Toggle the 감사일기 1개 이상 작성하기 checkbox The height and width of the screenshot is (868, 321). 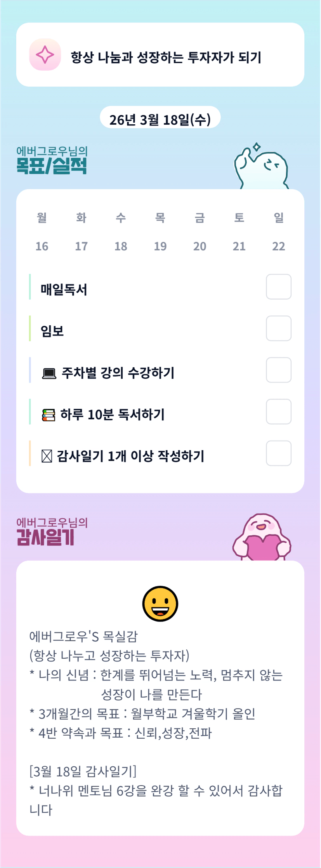(x=279, y=453)
